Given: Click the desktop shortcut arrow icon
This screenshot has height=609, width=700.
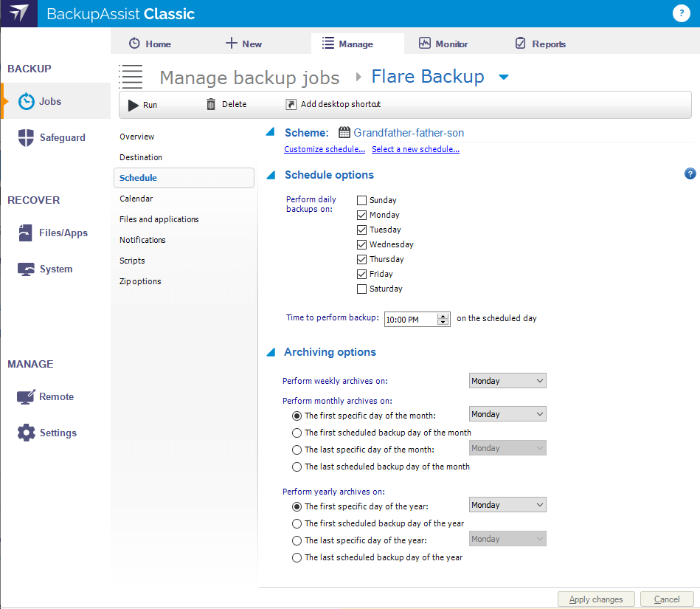Looking at the screenshot, I should [291, 104].
